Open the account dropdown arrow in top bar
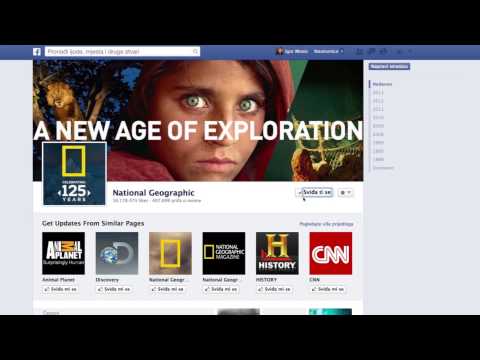This screenshot has height=360, width=480. click(410, 52)
